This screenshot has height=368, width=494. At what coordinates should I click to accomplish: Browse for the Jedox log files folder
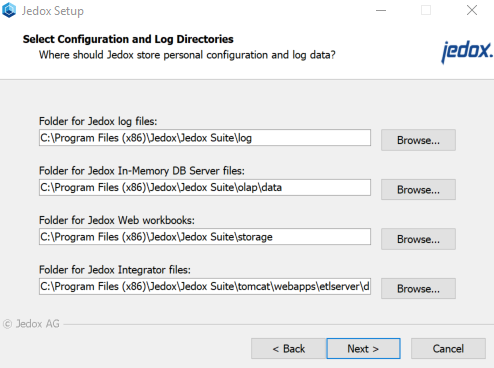(x=418, y=140)
